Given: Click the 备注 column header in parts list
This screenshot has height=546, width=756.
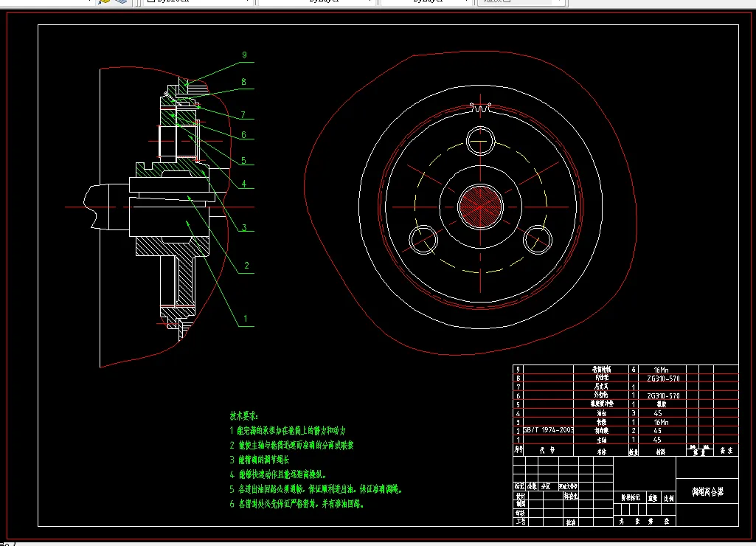Looking at the screenshot, I should click(x=726, y=451).
